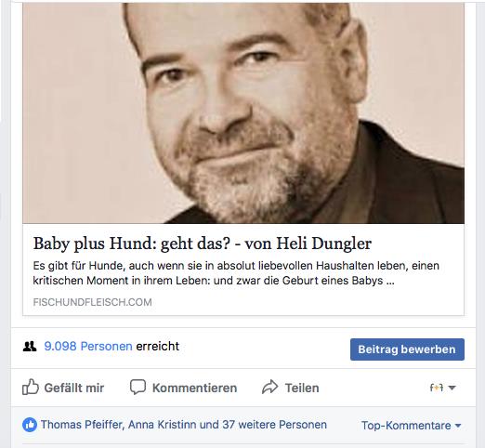This screenshot has width=485, height=448.
Task: Click the f+f page identity icon
Action: [437, 388]
